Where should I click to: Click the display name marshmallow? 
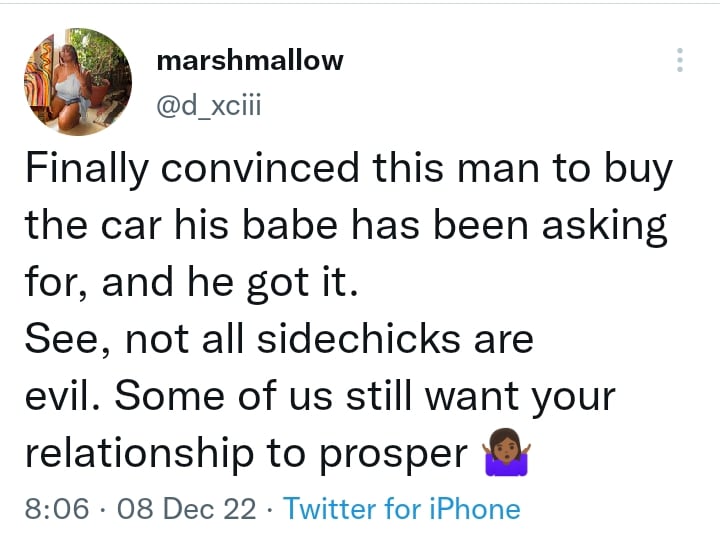250,60
